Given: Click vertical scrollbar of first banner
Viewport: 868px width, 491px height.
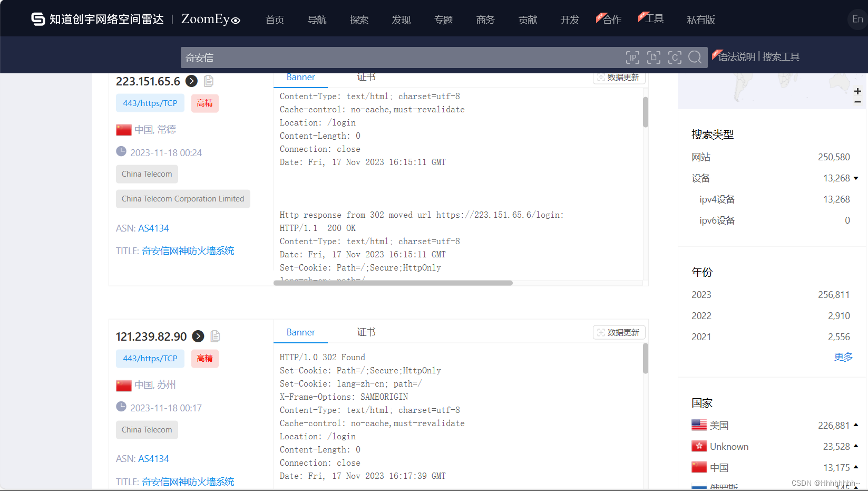Looking at the screenshot, I should pos(646,112).
